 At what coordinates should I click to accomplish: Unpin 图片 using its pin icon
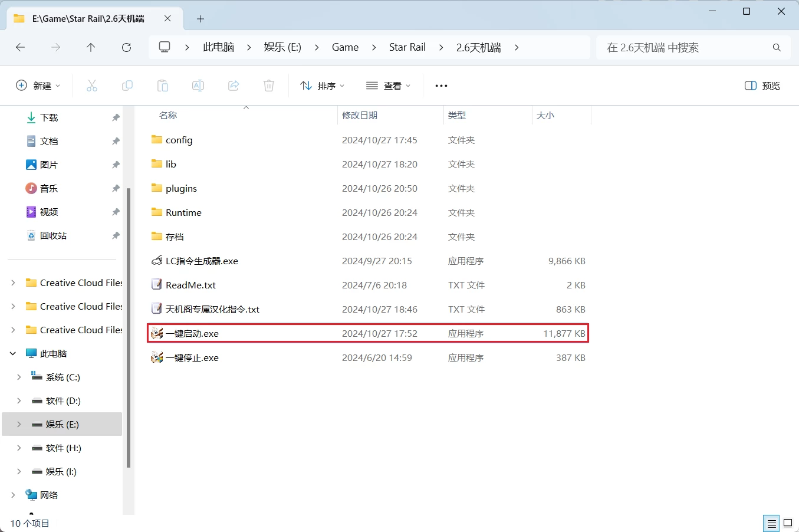116,165
